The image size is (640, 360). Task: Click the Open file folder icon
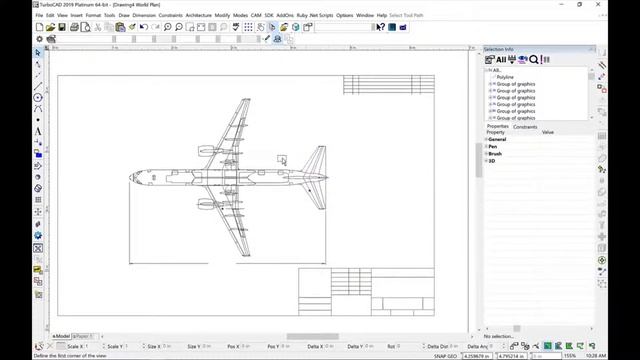pyautogui.click(x=51, y=27)
